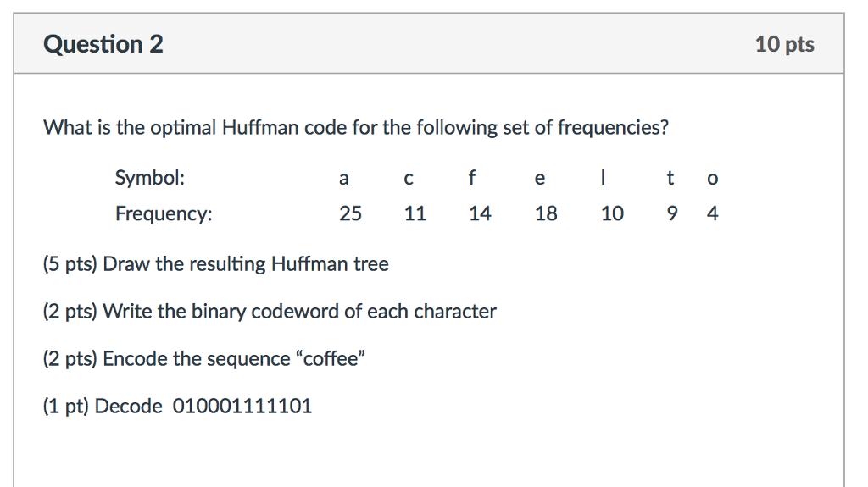
Task: Select symbol e in table
Action: pos(540,178)
